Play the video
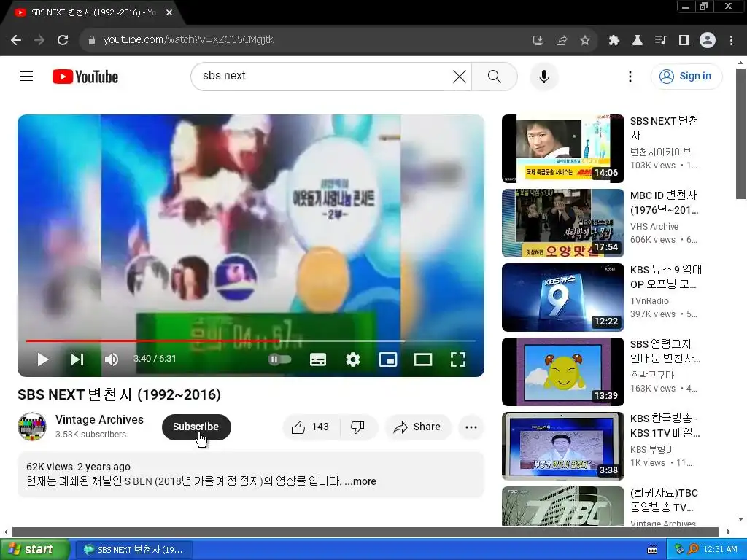Viewport: 747px width, 560px height. (x=43, y=359)
